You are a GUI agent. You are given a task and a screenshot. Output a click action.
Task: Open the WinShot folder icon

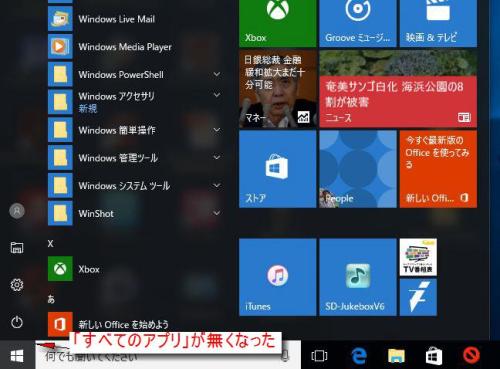60,213
